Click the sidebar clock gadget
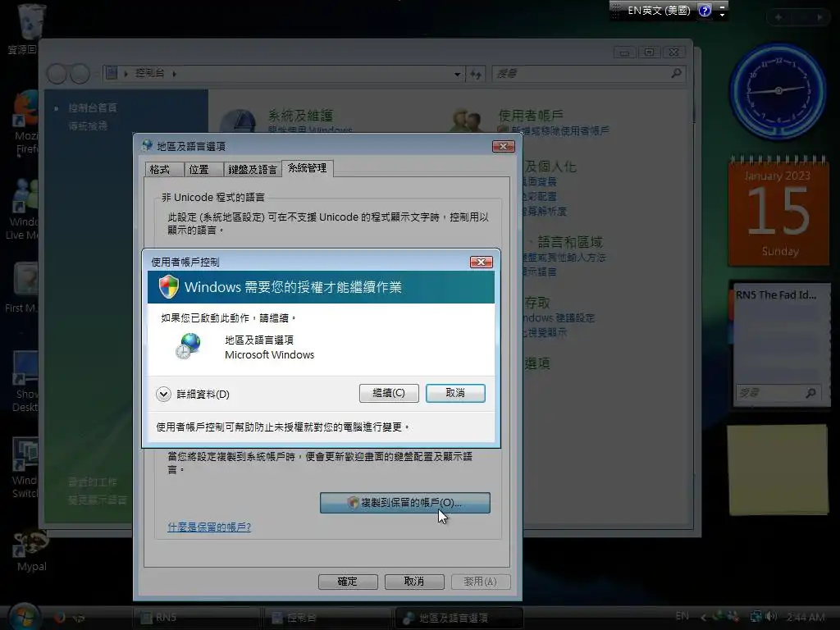 [x=778, y=90]
